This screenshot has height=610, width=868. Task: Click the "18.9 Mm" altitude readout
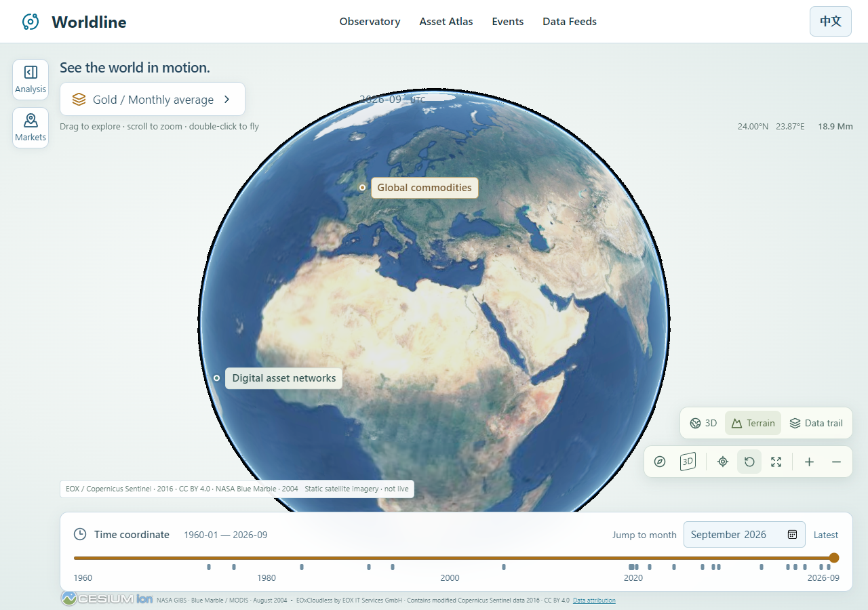(835, 126)
